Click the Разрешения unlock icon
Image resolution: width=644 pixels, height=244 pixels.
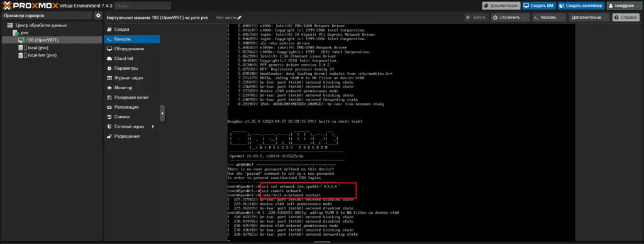[109, 136]
